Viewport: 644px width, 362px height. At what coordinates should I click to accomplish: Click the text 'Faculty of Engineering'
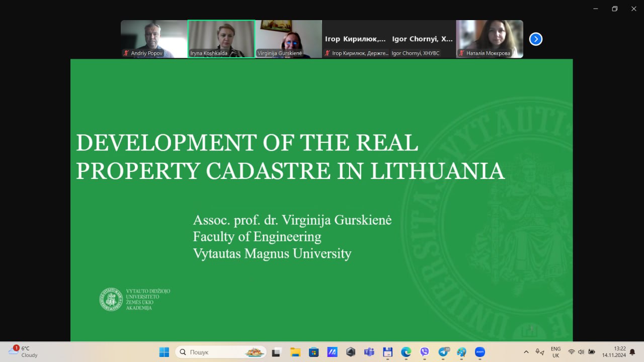point(257,236)
